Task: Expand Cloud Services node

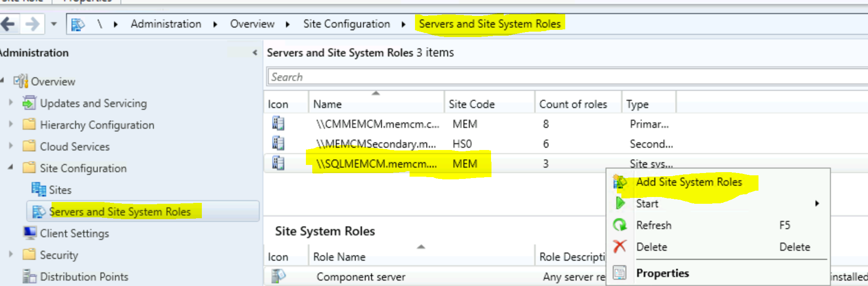Action: tap(11, 146)
